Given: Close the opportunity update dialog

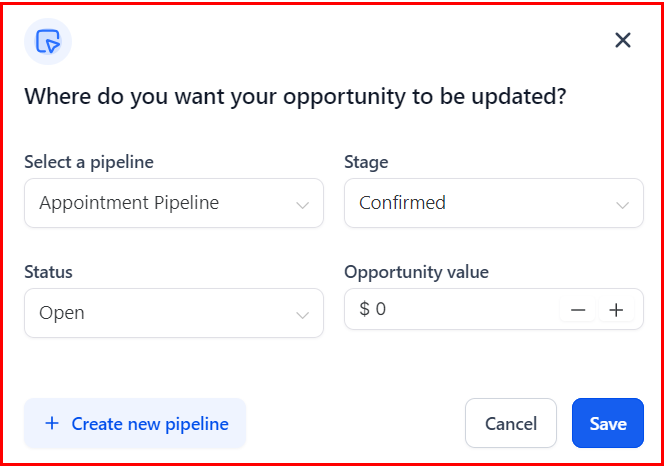Looking at the screenshot, I should pyautogui.click(x=622, y=40).
